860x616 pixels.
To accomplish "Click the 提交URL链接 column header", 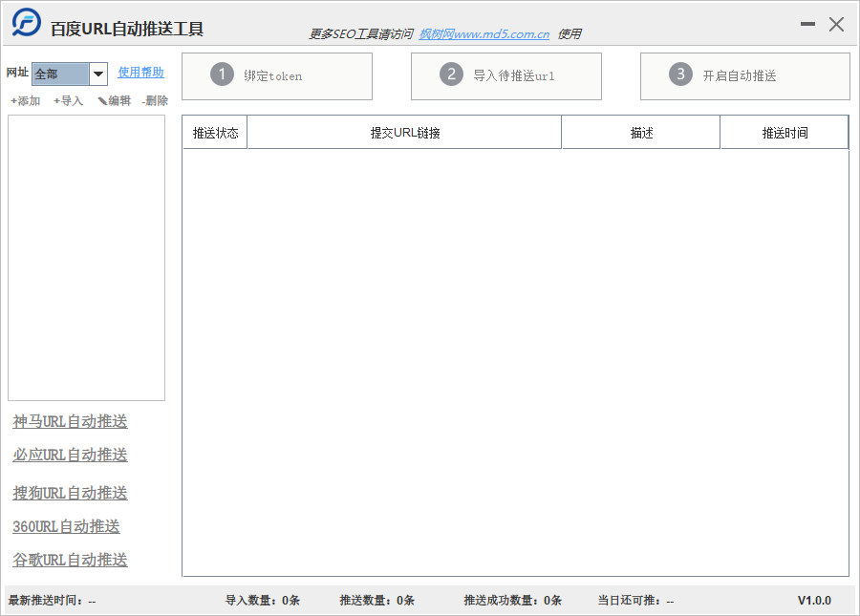I will pos(405,133).
